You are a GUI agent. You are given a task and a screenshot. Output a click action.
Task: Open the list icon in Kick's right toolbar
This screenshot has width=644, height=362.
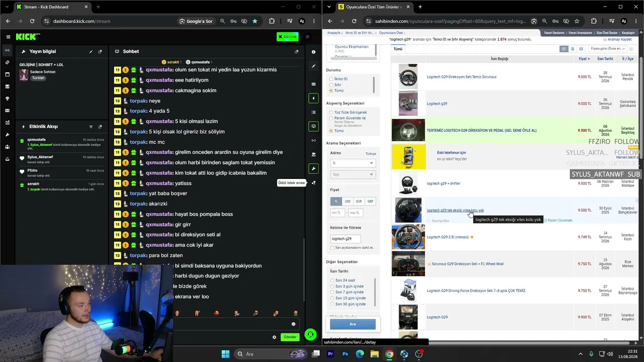click(x=313, y=112)
